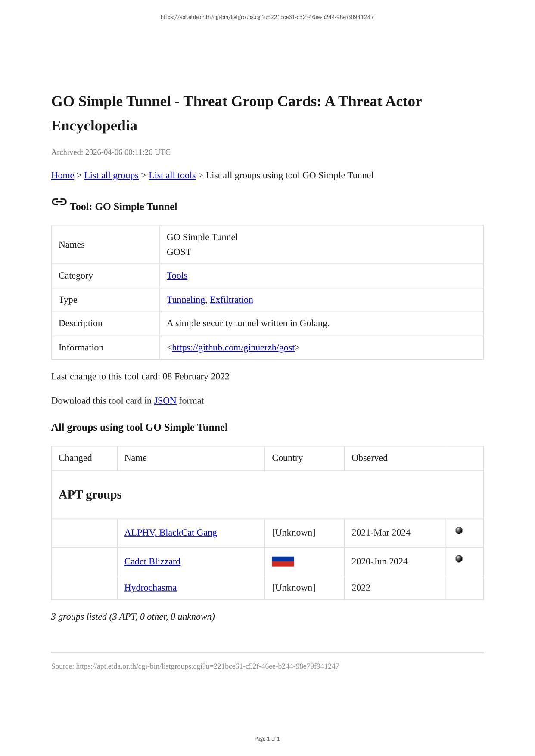Go to List all groups breadcrumb
The image size is (535, 756).
pos(111,175)
